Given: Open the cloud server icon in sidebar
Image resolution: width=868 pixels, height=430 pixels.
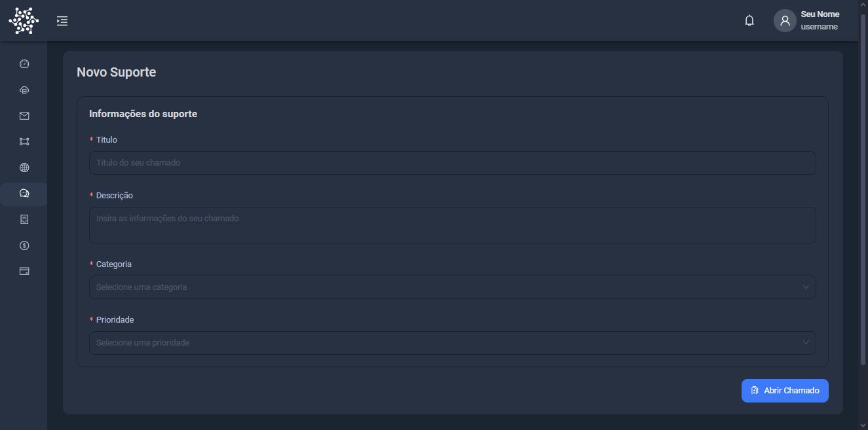Looking at the screenshot, I should tap(24, 90).
